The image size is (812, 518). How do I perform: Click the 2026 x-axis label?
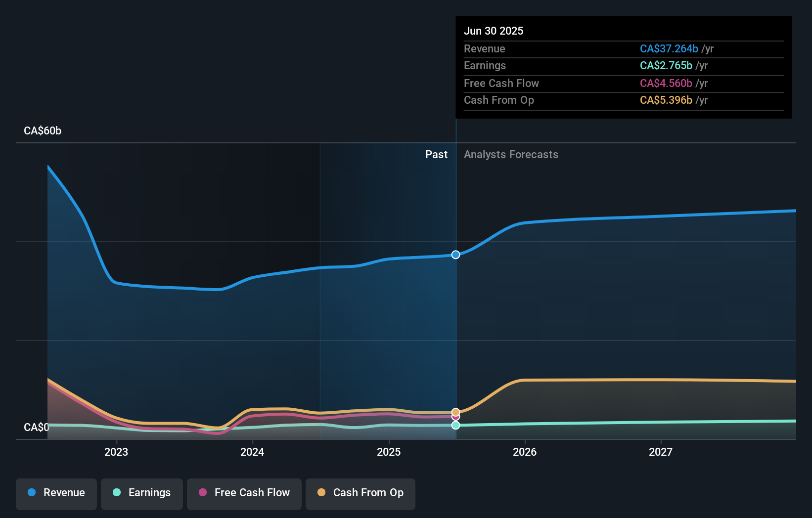(525, 452)
